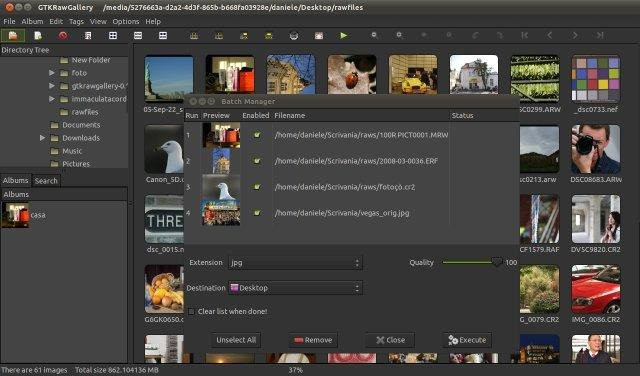Click the magnifier zoom-in icon in toolbar
640x376 pixels.
pos(374,36)
